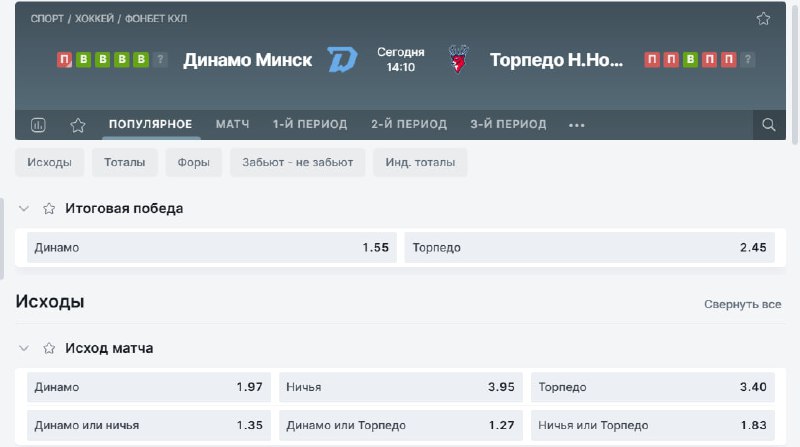Screen dimensions: 800x447
Task: Add match to favorites with header star
Action: pyautogui.click(x=763, y=19)
